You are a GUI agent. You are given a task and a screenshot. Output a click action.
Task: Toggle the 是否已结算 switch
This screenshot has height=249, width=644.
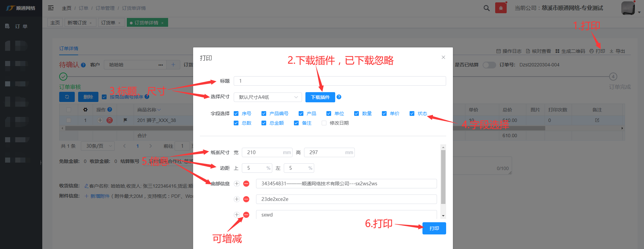(x=489, y=65)
